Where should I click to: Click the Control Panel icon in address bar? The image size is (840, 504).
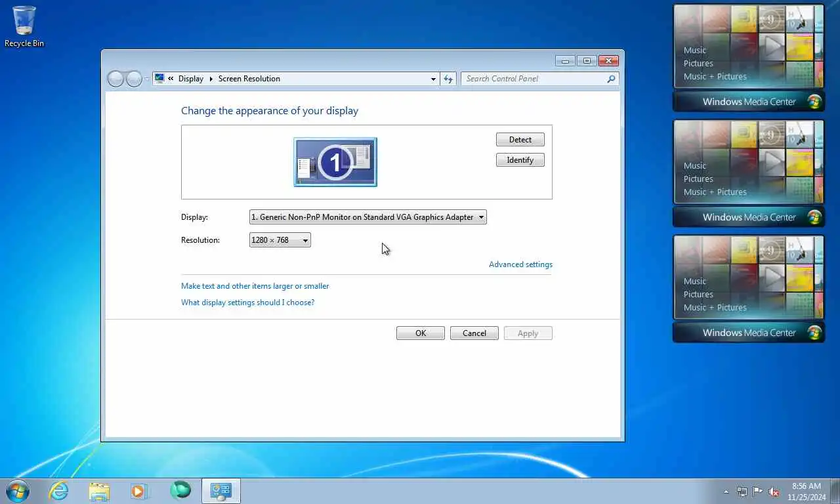click(x=159, y=79)
